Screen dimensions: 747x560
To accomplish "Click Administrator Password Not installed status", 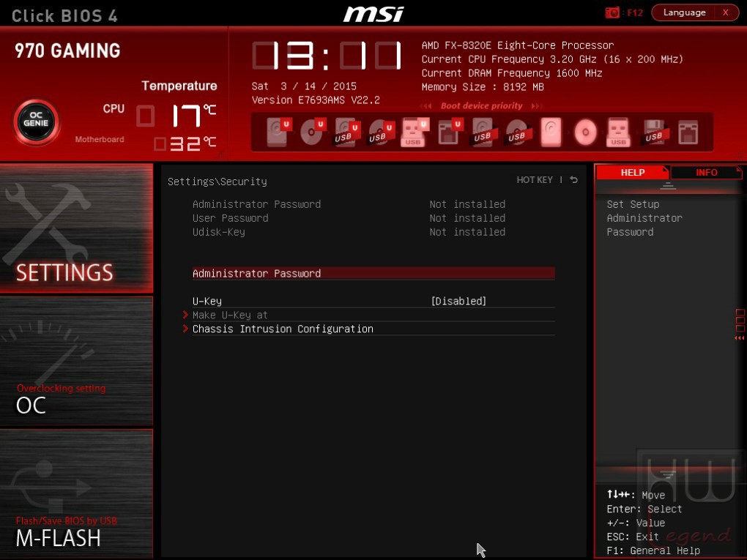I will (x=467, y=204).
